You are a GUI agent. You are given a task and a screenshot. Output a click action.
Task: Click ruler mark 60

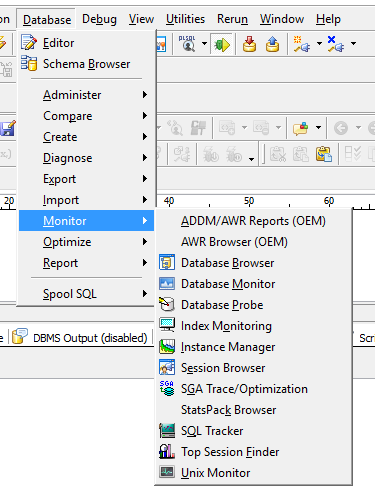point(329,201)
